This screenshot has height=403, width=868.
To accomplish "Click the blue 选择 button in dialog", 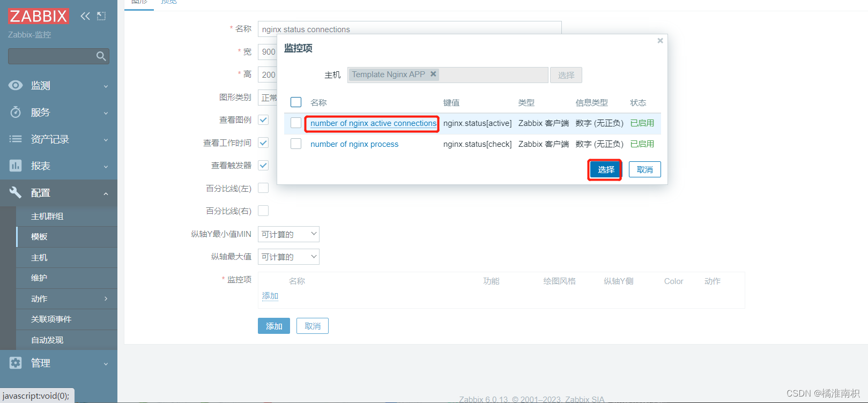I will pyautogui.click(x=606, y=169).
